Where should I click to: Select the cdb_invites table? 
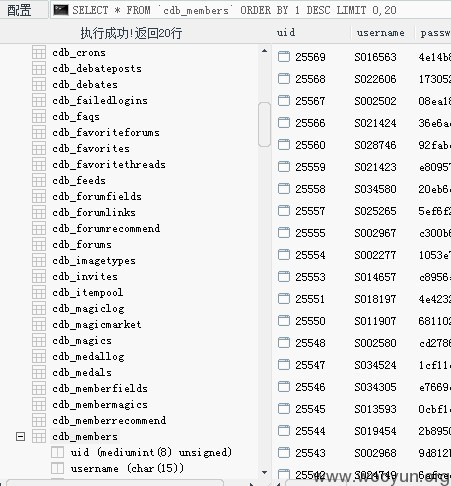point(85,277)
